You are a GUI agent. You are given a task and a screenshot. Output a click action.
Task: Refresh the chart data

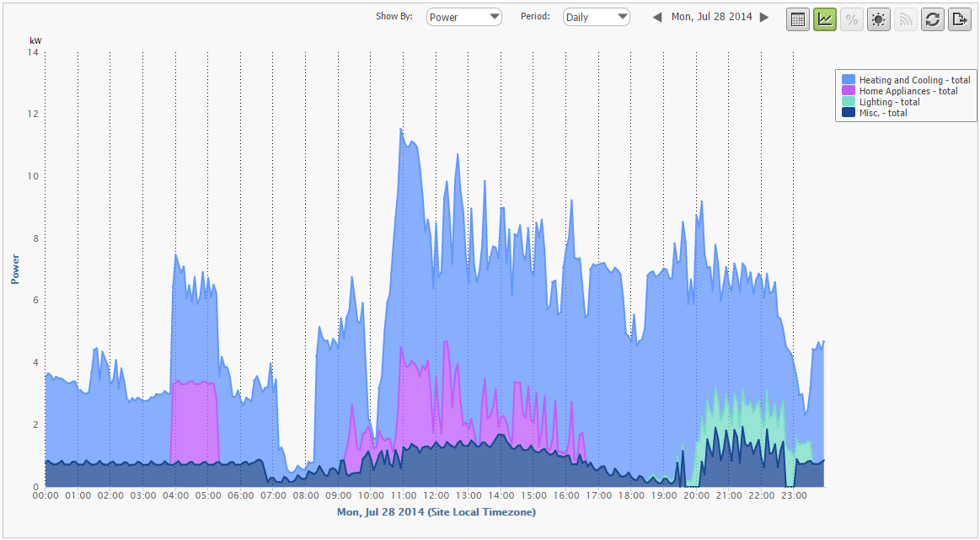[x=933, y=19]
